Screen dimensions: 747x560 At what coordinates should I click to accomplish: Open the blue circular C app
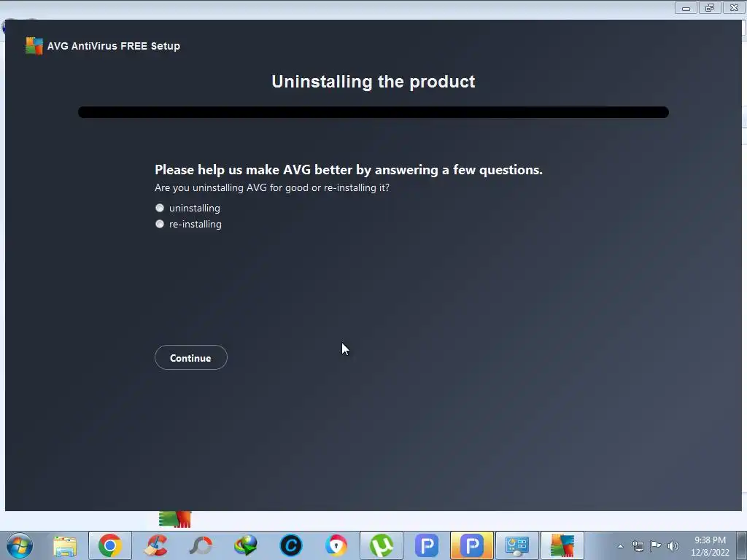tap(291, 545)
